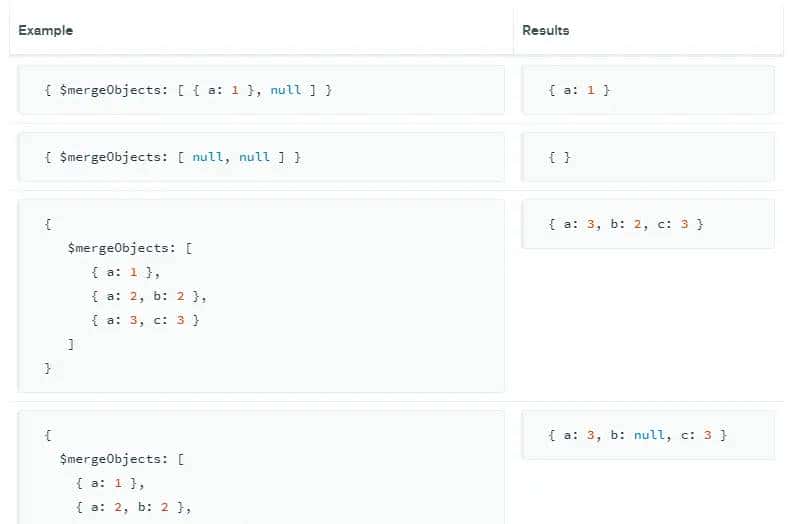Click the opening brace of the last example
Viewport: 806px width, 524px height.
(47, 435)
